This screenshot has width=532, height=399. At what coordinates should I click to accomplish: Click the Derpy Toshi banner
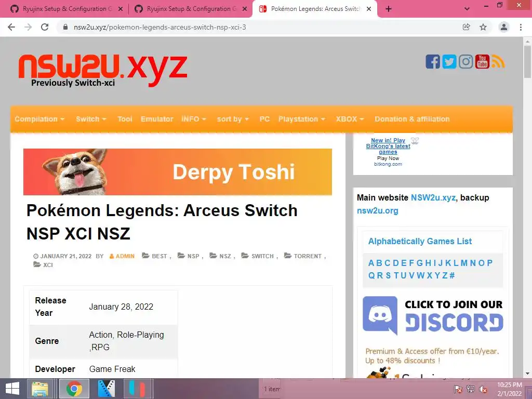(178, 171)
